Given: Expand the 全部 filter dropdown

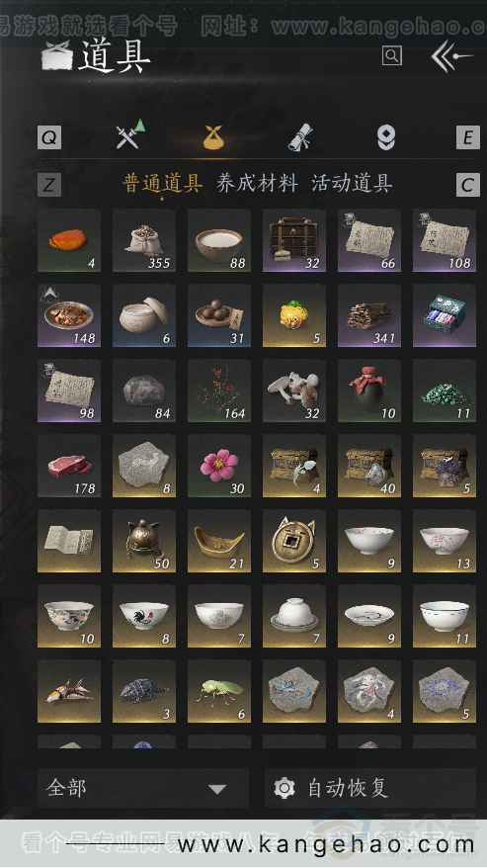Looking at the screenshot, I should (x=143, y=788).
